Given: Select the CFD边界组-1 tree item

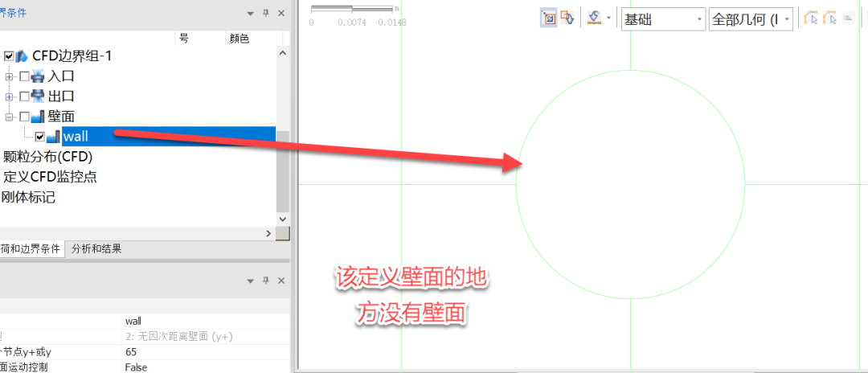Looking at the screenshot, I should point(72,56).
